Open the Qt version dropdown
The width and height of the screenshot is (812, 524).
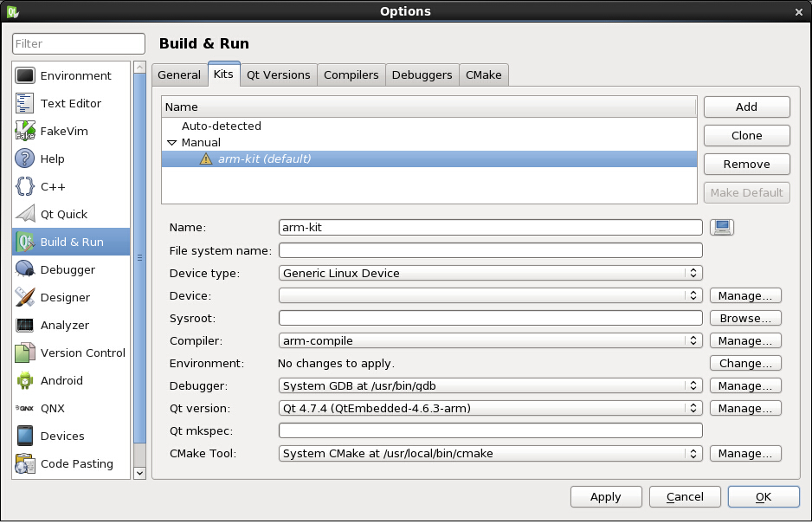pyautogui.click(x=490, y=409)
